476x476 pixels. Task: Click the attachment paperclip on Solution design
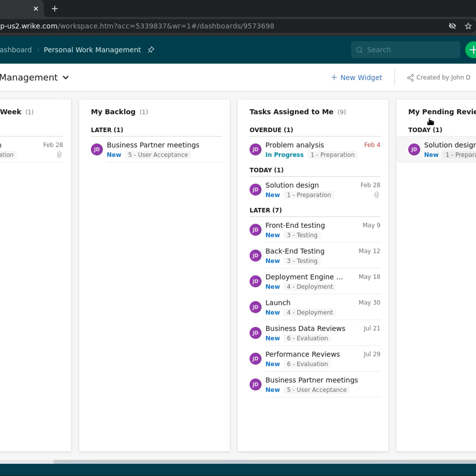pos(376,195)
